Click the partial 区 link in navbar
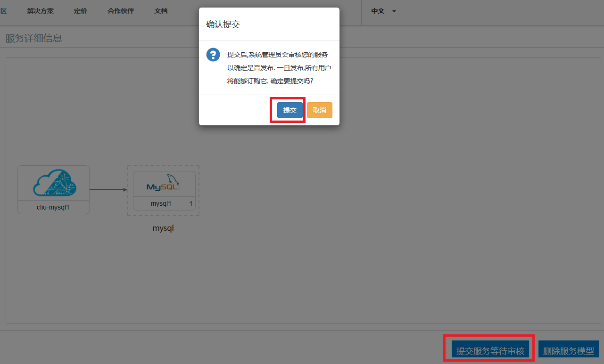604x364 pixels. [3, 11]
